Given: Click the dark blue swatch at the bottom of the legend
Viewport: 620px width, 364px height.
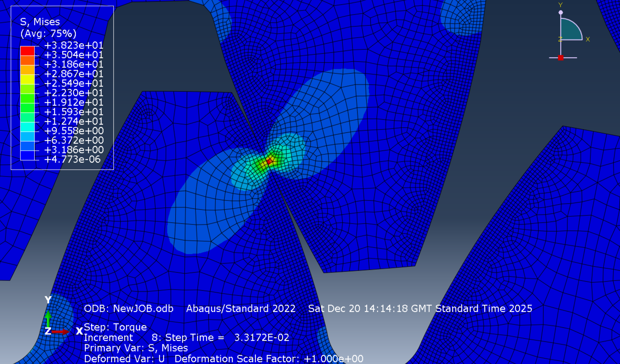Looking at the screenshot, I should pos(27,155).
